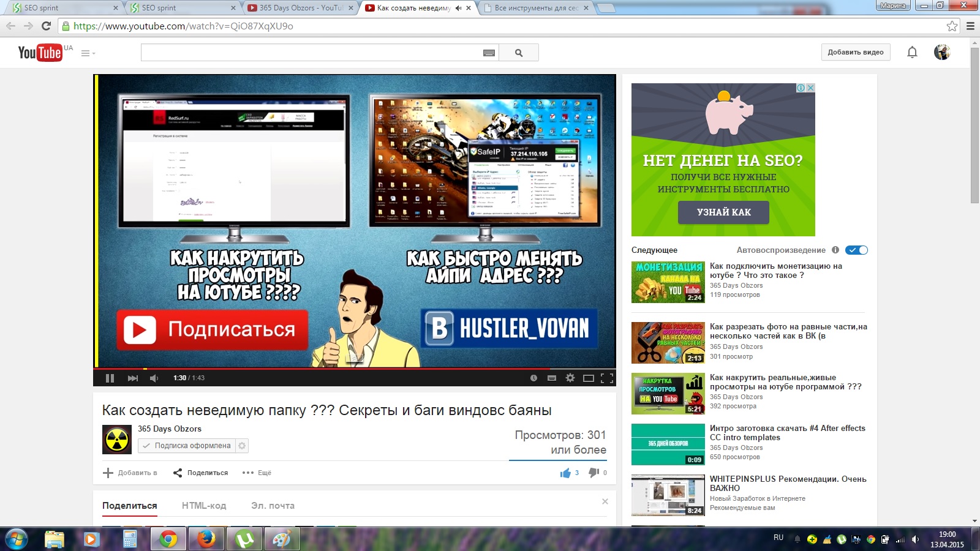980x551 pixels.
Task: Open Chrome menu
Action: pos(970,26)
